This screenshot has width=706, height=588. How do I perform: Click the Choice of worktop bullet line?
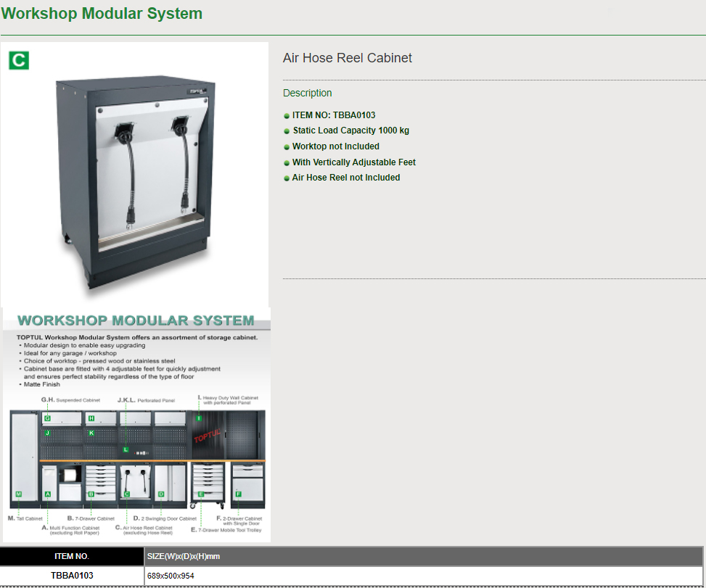(99, 361)
